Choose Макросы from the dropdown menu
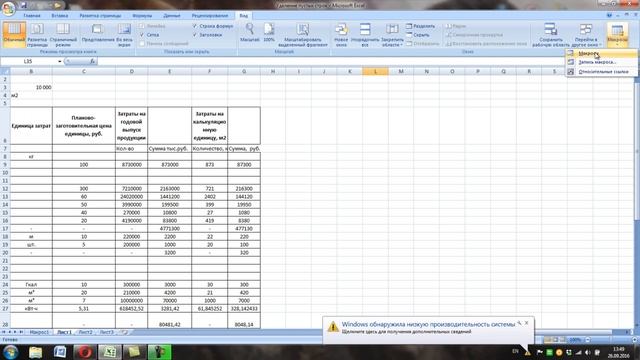Viewport: 640px width, 360px height. click(601, 53)
